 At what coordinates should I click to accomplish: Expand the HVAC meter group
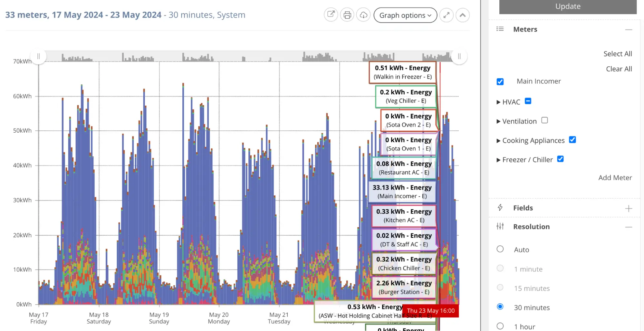coord(498,102)
